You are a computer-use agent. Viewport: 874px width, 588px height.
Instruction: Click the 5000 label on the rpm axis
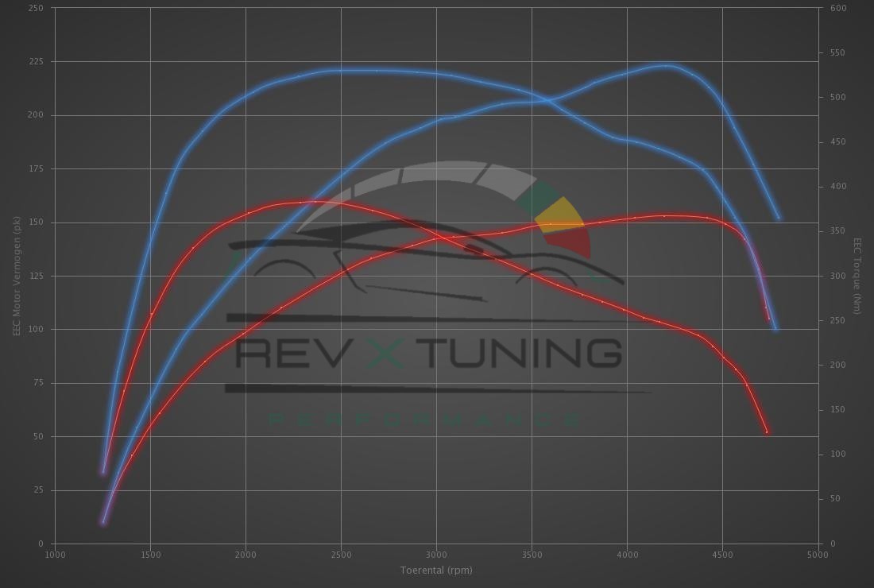[818, 555]
